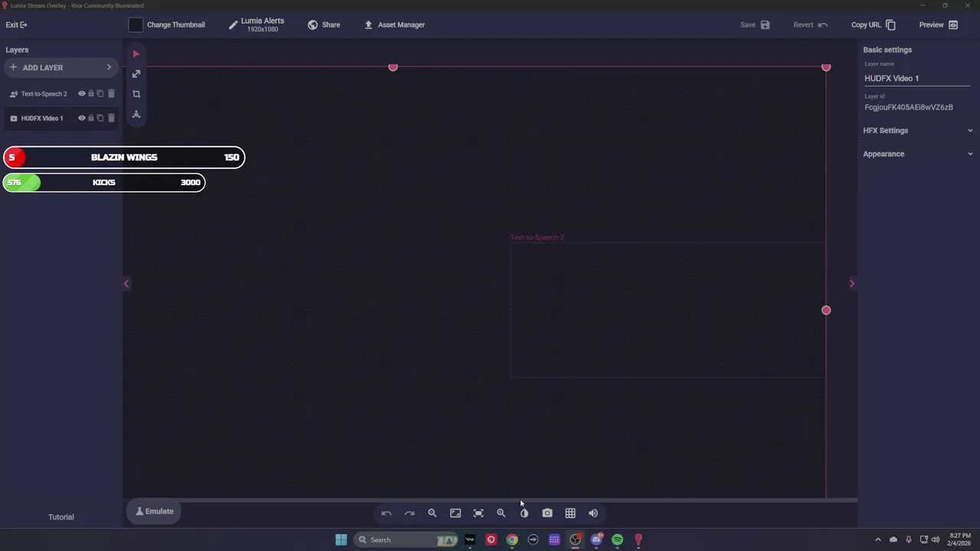Expand the Appearance section

pos(918,154)
